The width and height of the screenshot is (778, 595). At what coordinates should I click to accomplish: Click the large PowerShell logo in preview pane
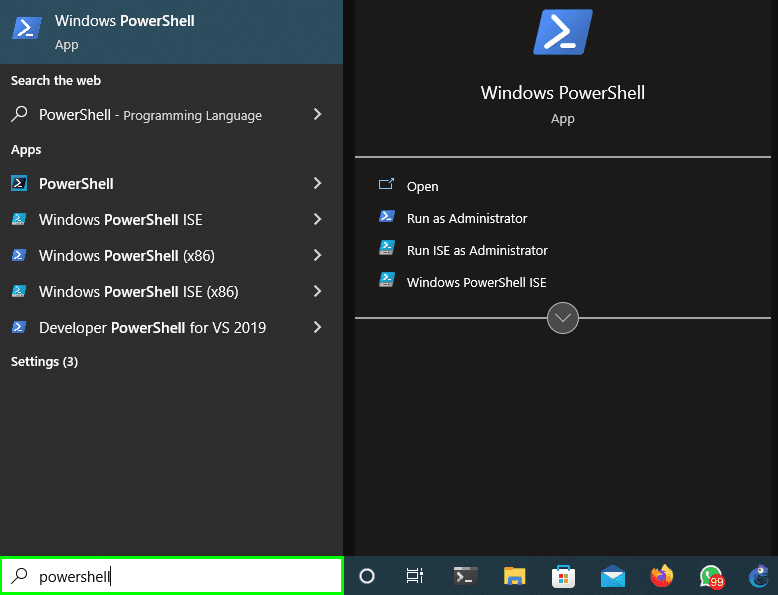click(563, 32)
